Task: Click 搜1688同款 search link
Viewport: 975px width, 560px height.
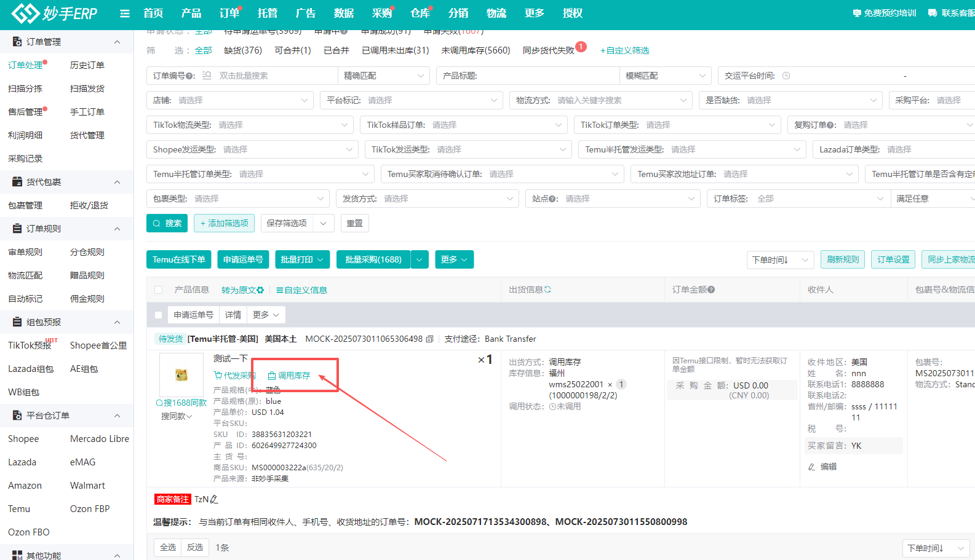Action: [x=181, y=403]
